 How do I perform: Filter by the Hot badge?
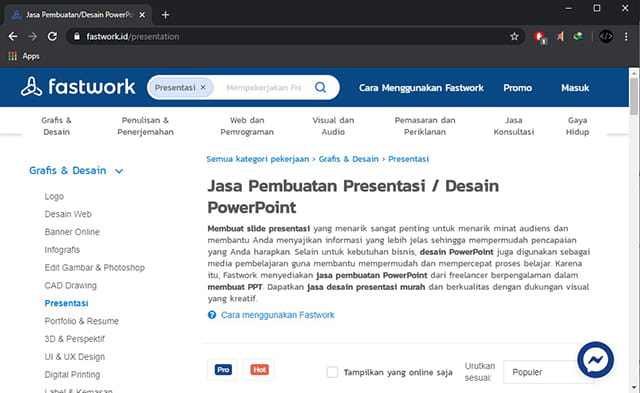pos(259,370)
